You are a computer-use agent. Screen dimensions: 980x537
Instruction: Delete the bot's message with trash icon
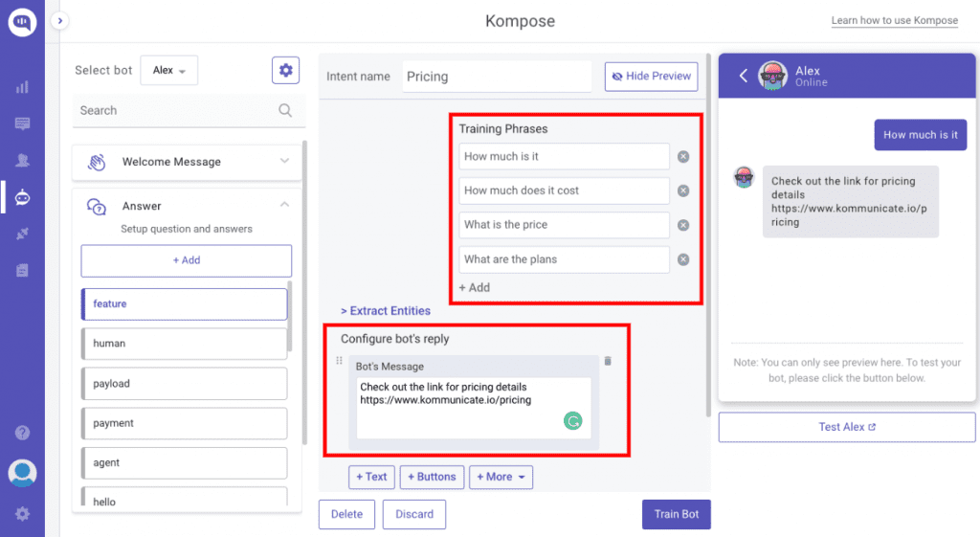(x=608, y=361)
